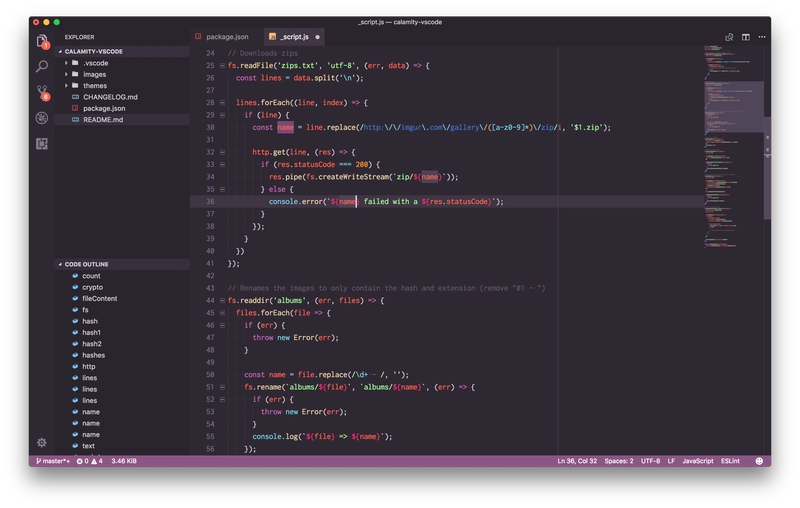Click the warnings triangle in status bar
This screenshot has height=508, width=800.
[94, 461]
